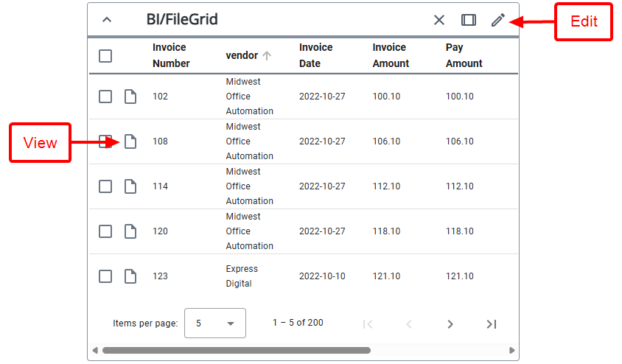Jump to the last page
The image size is (622, 364).
click(492, 324)
